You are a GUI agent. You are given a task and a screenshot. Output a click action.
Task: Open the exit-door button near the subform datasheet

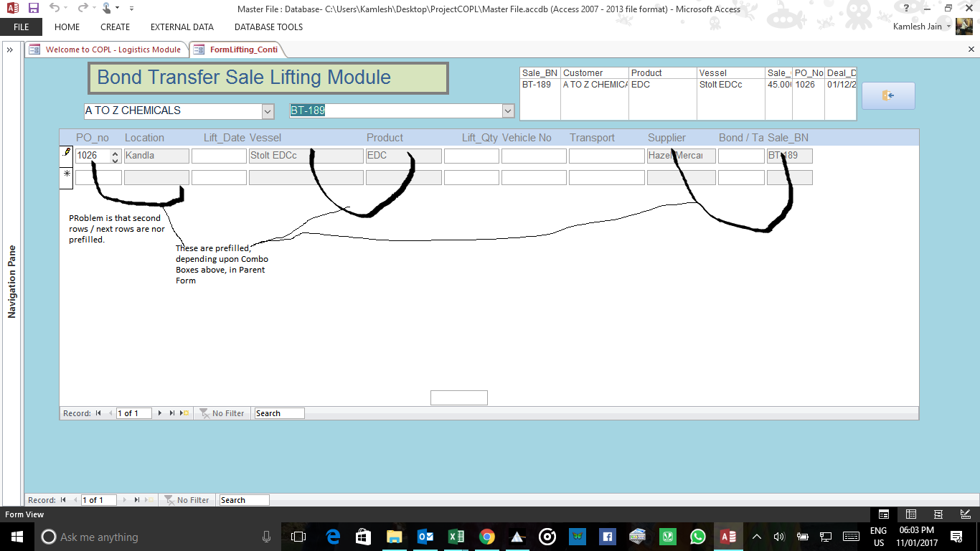click(888, 95)
